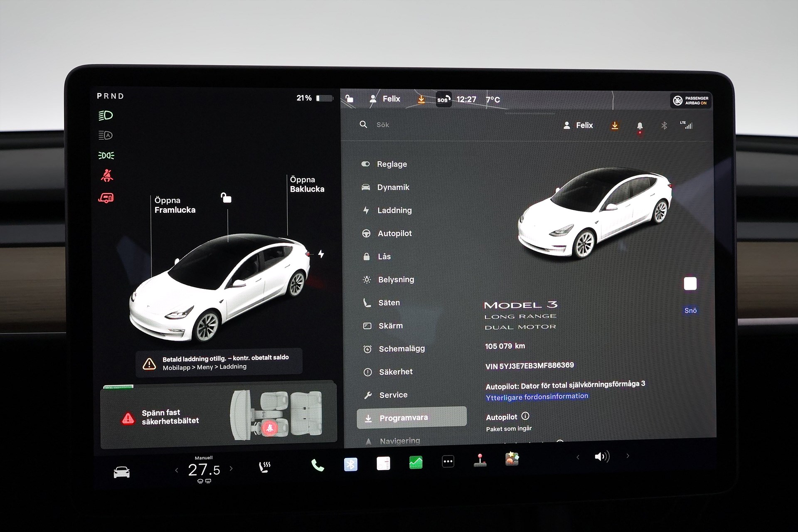
Task: Open Ytterligare fordonsinformation link
Action: (537, 397)
